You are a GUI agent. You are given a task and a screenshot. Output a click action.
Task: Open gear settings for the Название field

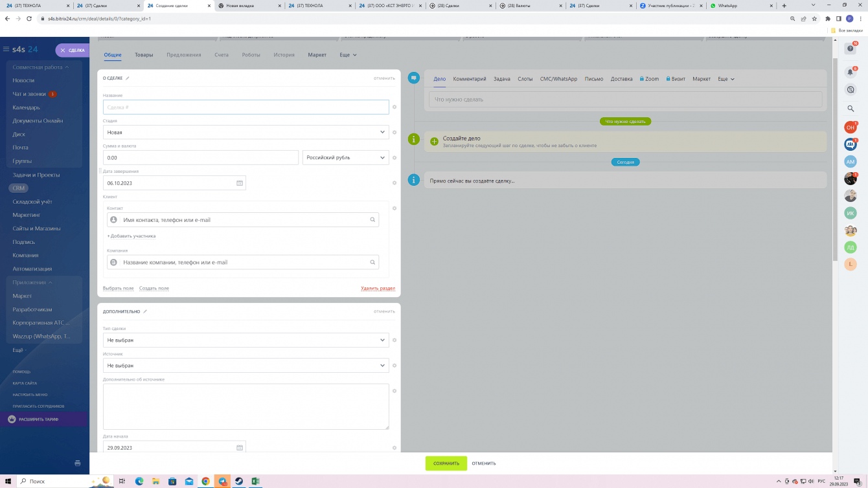tap(394, 107)
